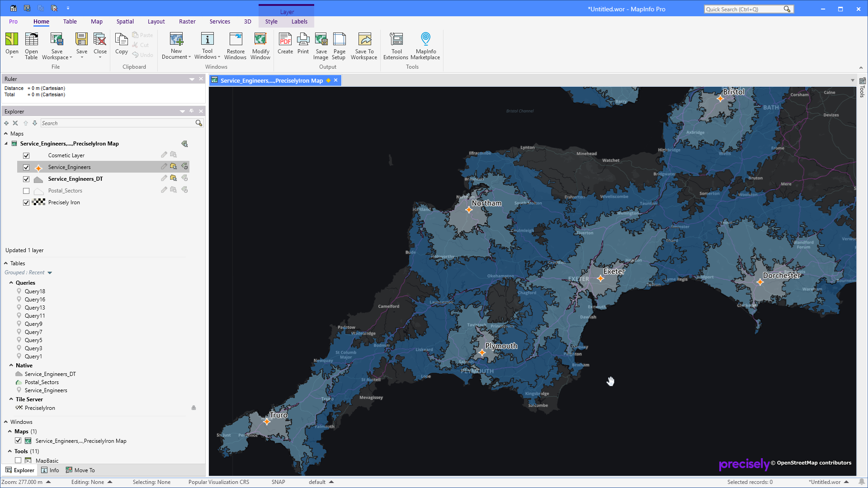Click the Print icon in Output group
Screen dimensions: 868x488
pyautogui.click(x=303, y=39)
